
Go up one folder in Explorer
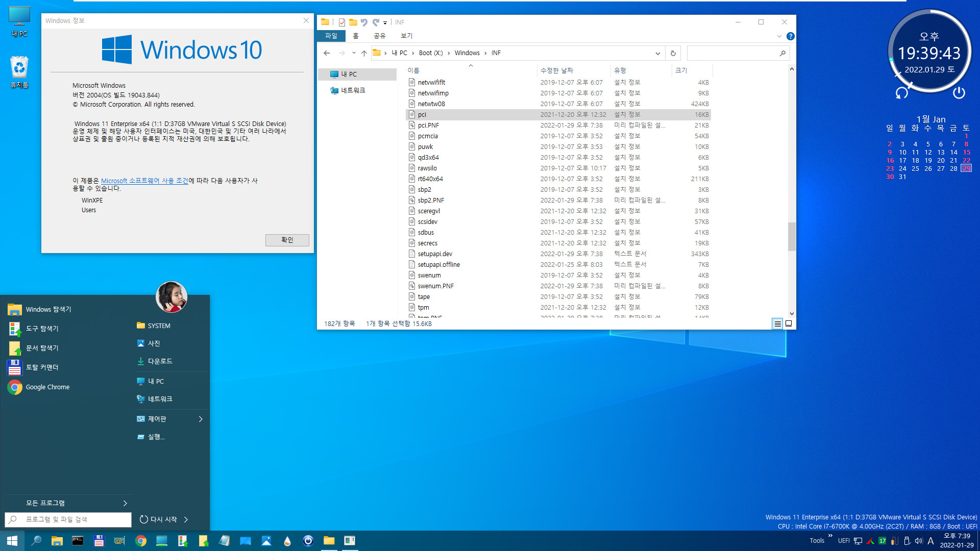[364, 53]
